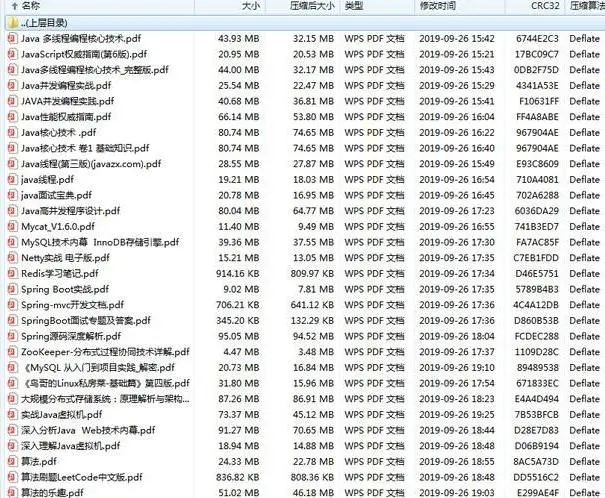The height and width of the screenshot is (498, 605).
Task: Sort by the 大小 column header
Action: point(250,6)
